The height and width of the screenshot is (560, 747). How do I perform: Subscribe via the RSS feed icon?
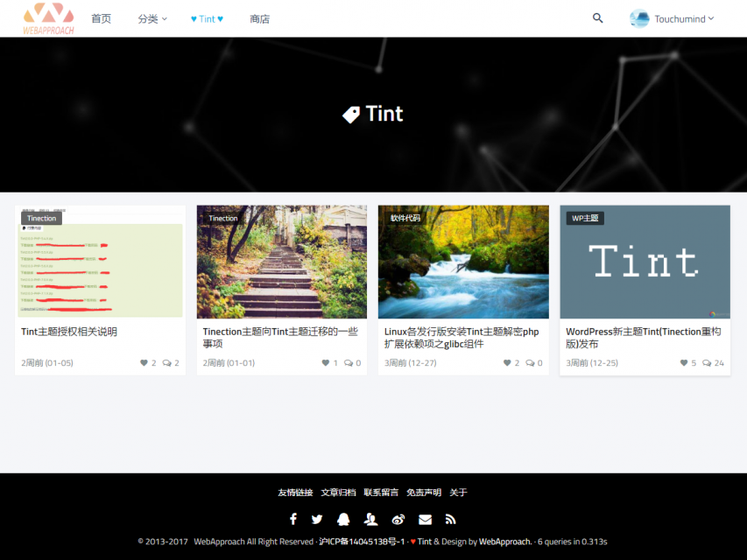point(450,519)
